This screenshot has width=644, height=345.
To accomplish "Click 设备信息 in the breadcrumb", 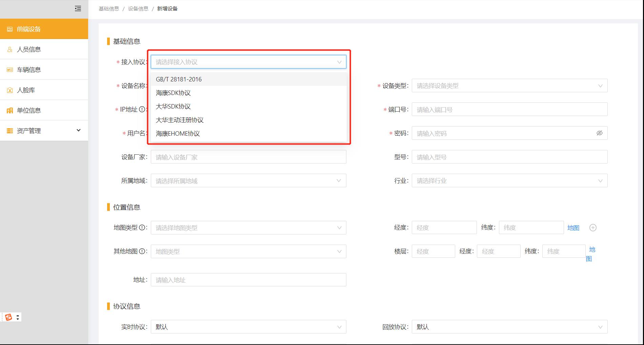I will 138,8.
